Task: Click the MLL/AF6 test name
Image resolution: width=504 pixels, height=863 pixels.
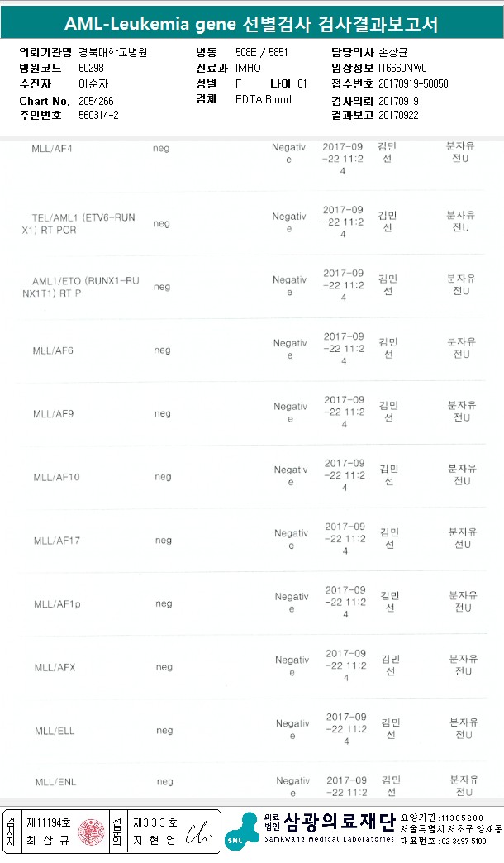Action: click(53, 350)
